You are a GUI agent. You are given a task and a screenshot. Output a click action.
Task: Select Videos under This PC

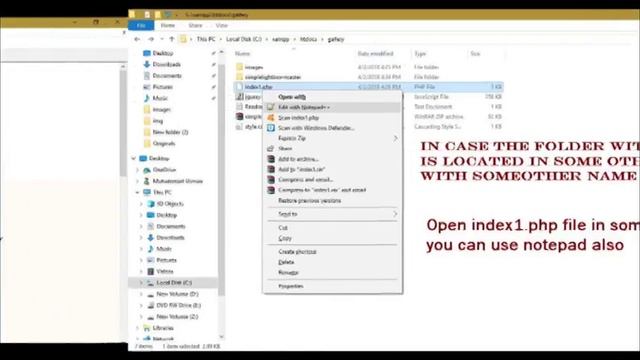165,271
